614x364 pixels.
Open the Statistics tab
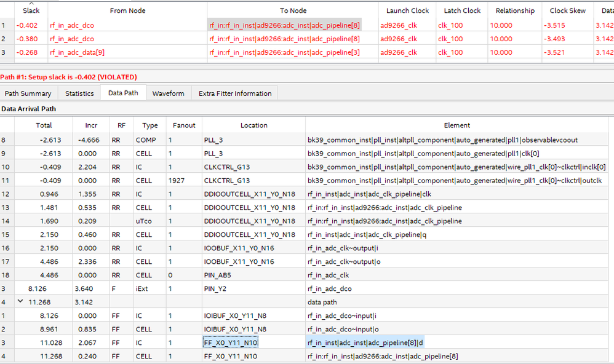(x=79, y=93)
